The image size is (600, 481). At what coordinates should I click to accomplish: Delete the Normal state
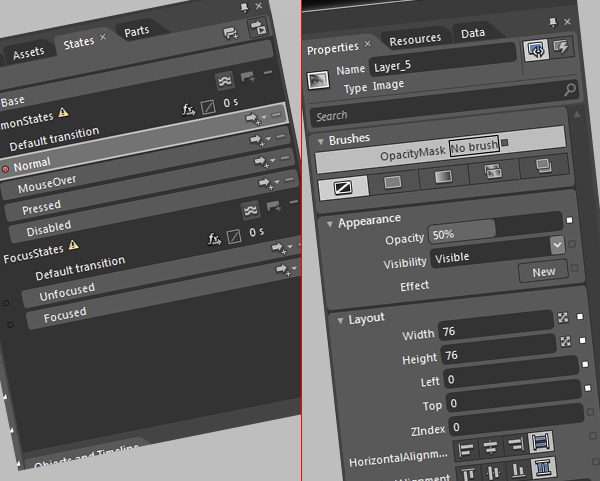point(276,114)
